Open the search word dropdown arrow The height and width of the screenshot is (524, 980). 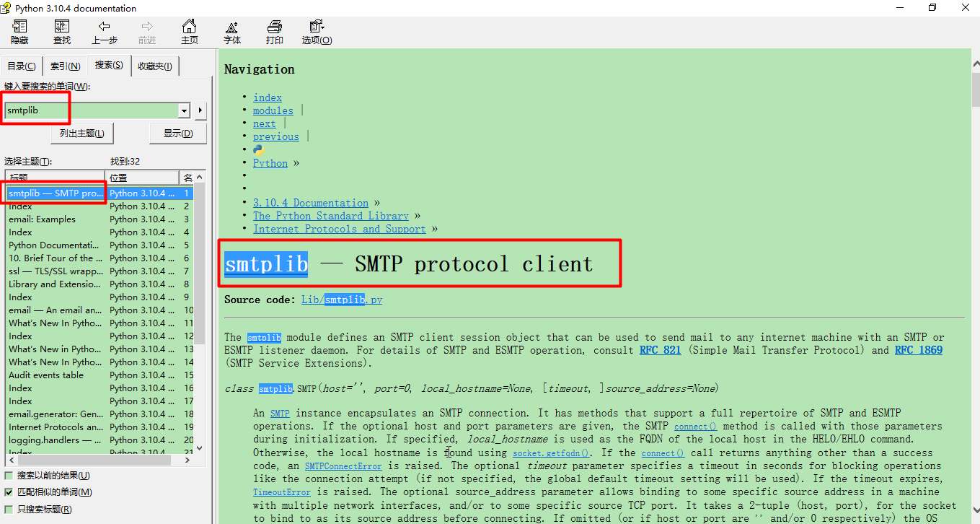coord(184,110)
